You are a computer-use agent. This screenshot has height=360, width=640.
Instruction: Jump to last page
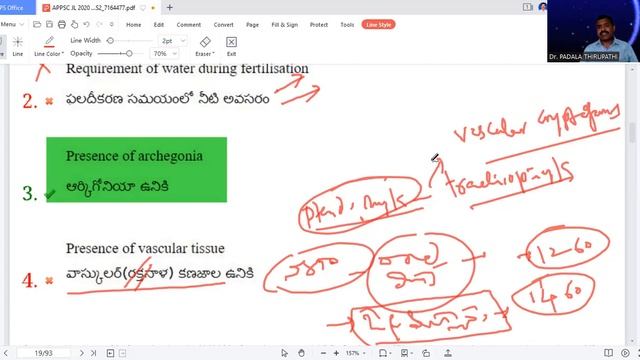(93, 353)
